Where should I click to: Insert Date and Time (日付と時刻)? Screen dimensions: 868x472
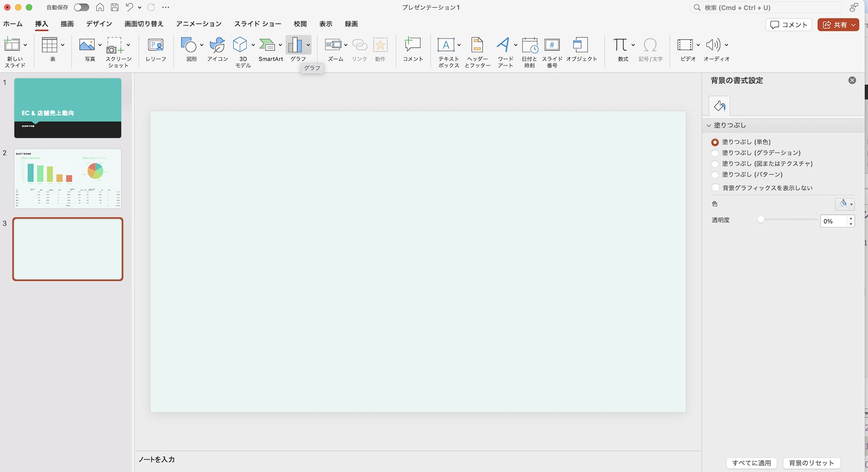point(529,45)
